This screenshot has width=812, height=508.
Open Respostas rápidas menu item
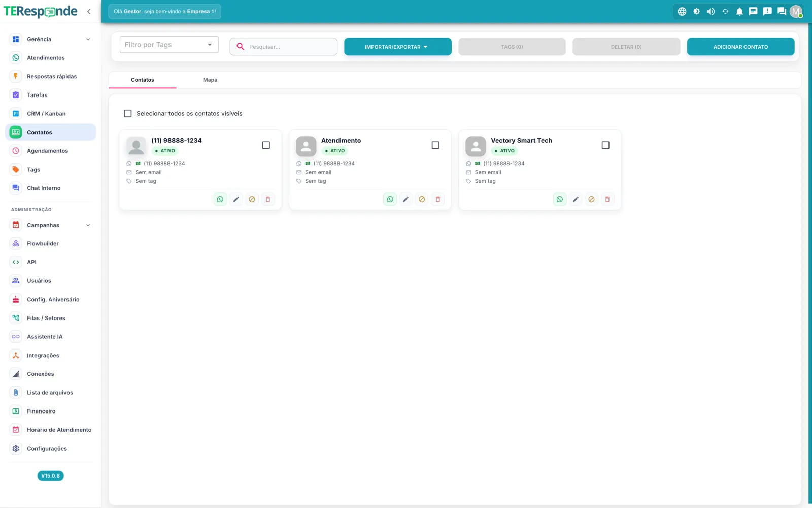click(50, 76)
